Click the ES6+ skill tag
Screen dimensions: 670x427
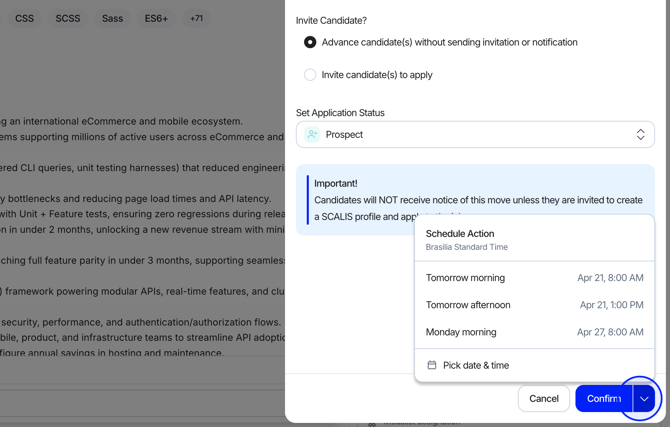tap(156, 18)
